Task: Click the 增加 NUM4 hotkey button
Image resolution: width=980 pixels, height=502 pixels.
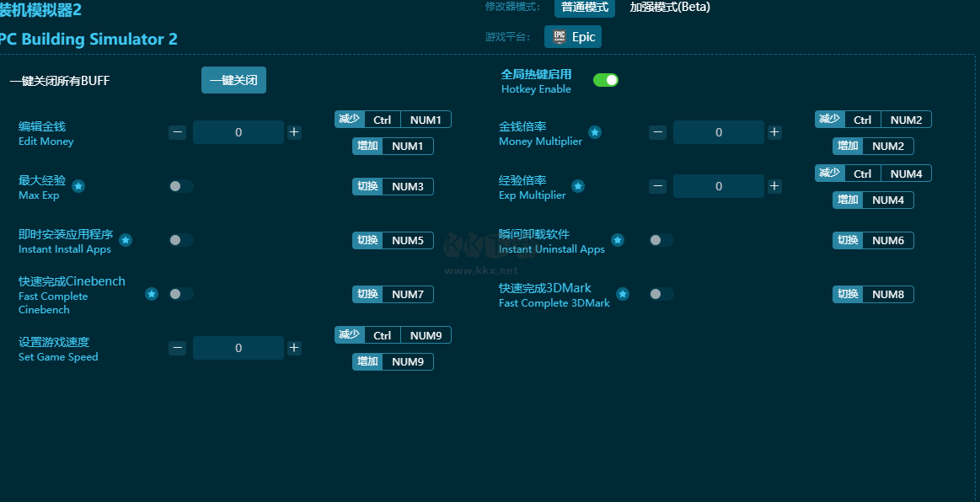Action: (873, 200)
